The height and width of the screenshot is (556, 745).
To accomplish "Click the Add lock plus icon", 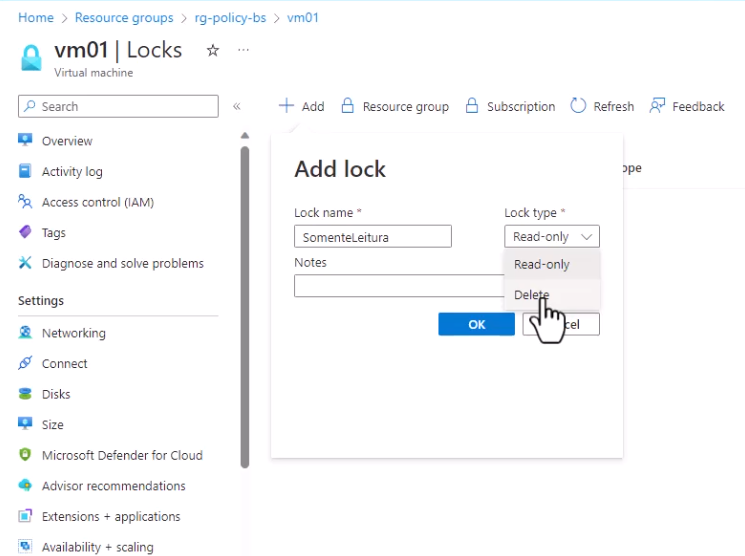I will click(x=287, y=105).
